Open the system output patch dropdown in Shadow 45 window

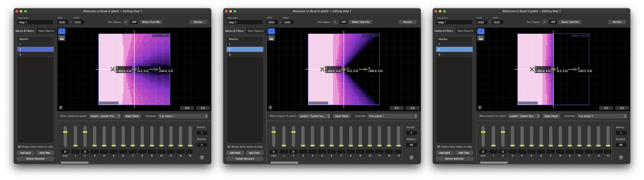(315, 116)
